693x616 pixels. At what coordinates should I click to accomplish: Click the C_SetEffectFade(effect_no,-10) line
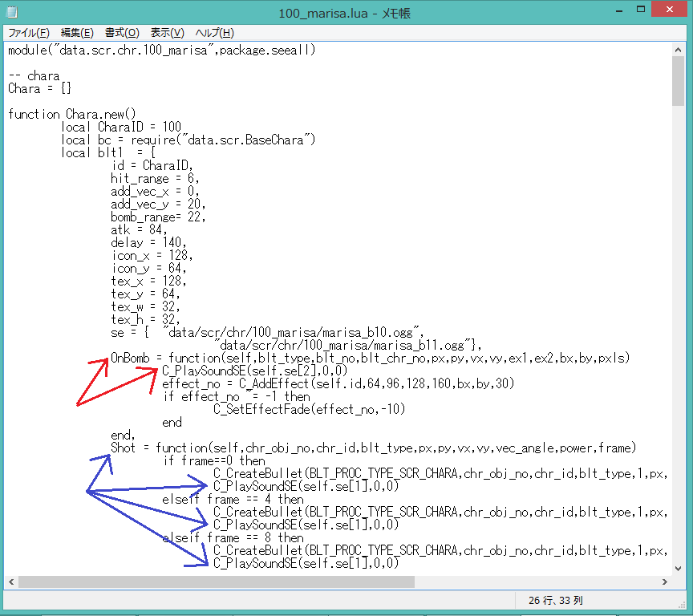310,409
